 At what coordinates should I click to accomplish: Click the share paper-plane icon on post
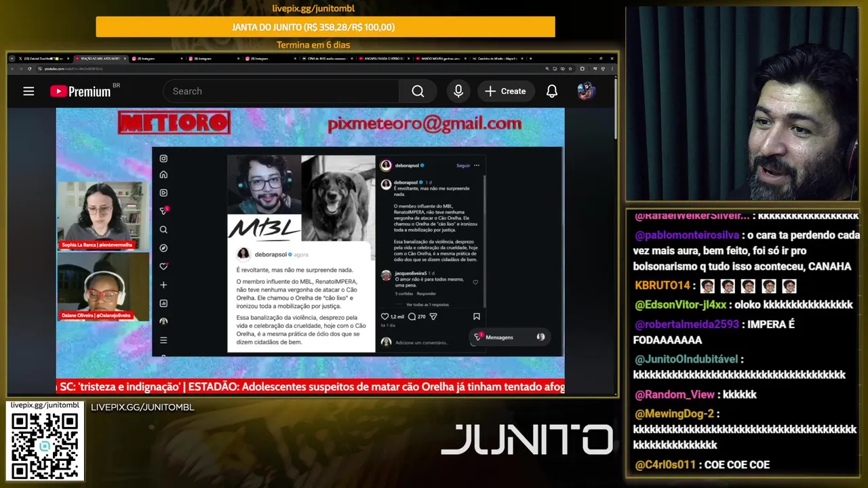[433, 317]
